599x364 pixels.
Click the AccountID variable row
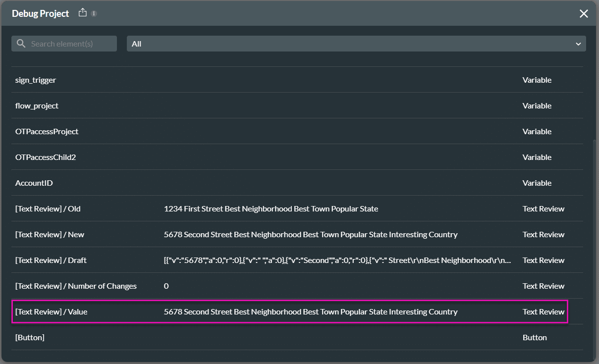pyautogui.click(x=34, y=183)
